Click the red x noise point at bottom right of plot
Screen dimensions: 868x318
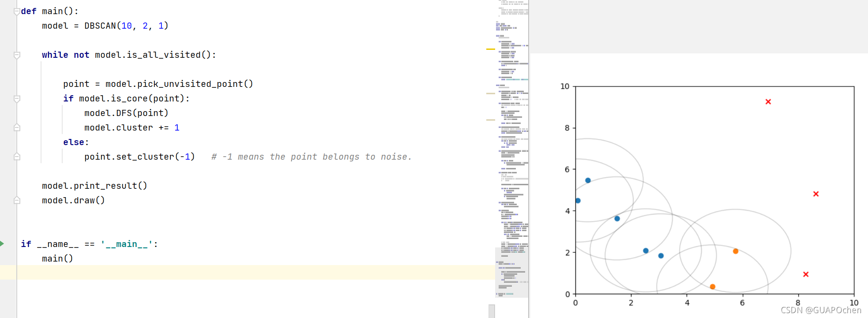tap(806, 274)
